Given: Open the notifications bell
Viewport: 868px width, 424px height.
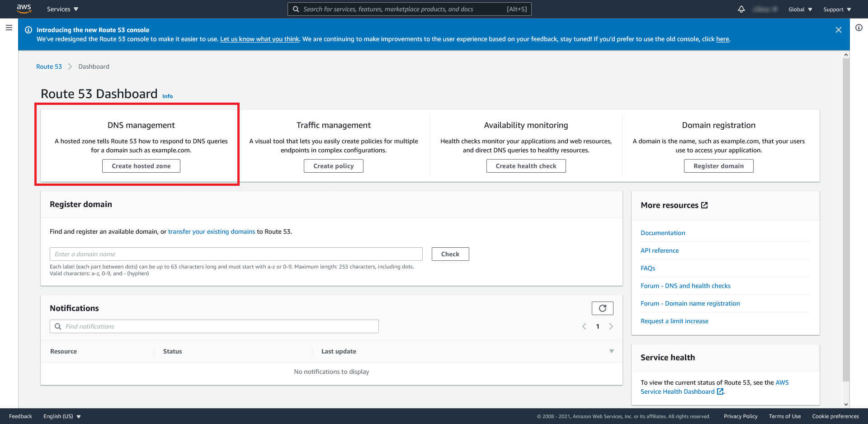Looking at the screenshot, I should [741, 9].
